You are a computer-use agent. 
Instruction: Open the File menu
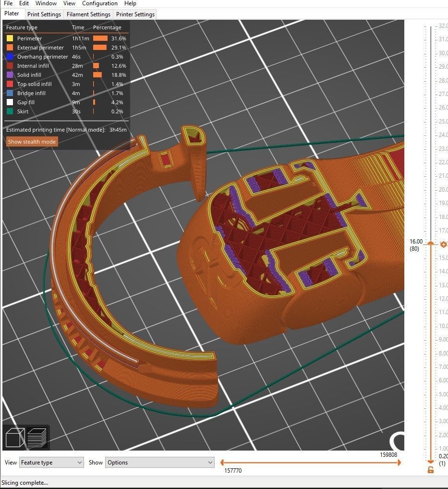[8, 3]
